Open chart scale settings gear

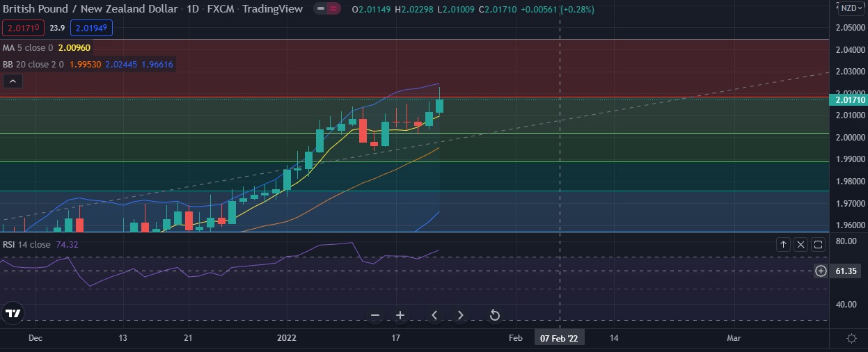tap(851, 337)
